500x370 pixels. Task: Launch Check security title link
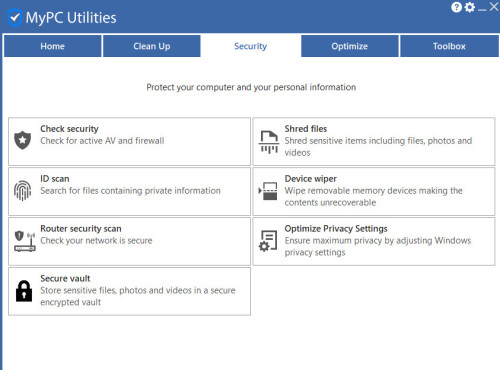(69, 129)
